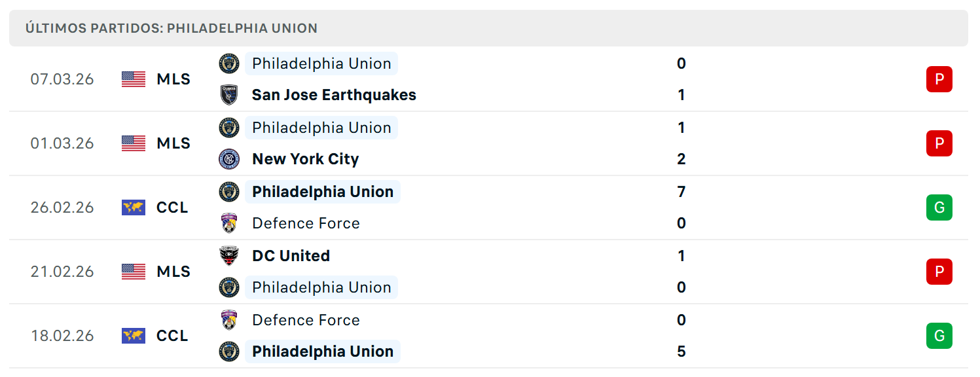The image size is (980, 377).
Task: Select CCL competition label on 18.02.26 row
Action: pyautogui.click(x=172, y=336)
